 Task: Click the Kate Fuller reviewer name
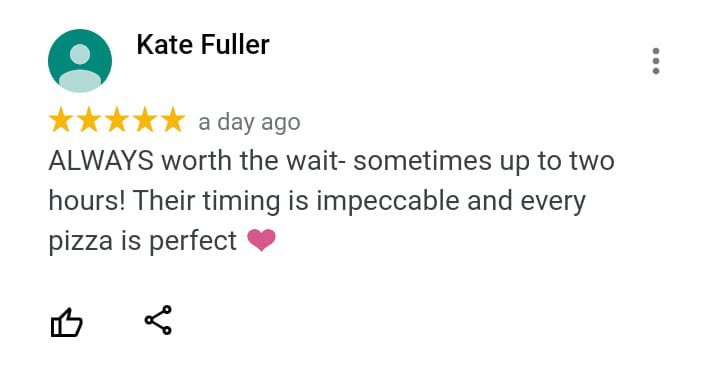(x=203, y=45)
